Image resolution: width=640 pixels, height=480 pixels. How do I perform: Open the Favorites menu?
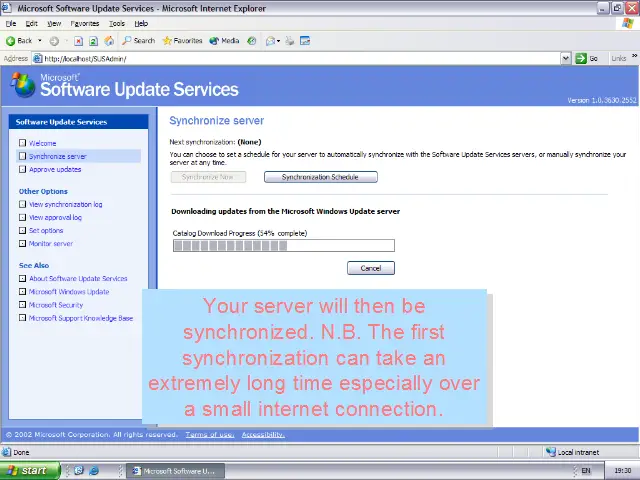(84, 24)
